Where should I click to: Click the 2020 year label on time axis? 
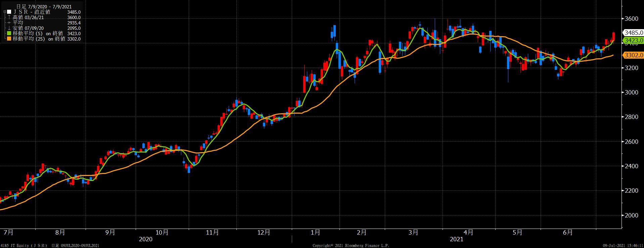(145, 239)
